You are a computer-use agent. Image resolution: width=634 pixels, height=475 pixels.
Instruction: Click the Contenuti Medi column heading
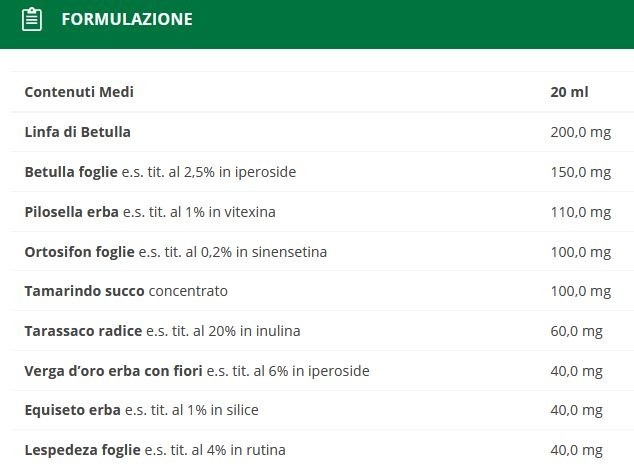coord(79,92)
